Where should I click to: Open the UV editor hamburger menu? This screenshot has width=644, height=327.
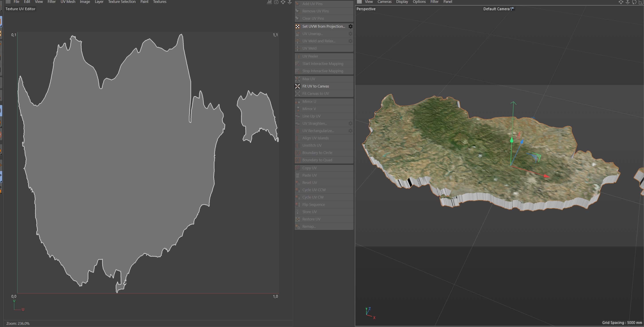coord(8,2)
